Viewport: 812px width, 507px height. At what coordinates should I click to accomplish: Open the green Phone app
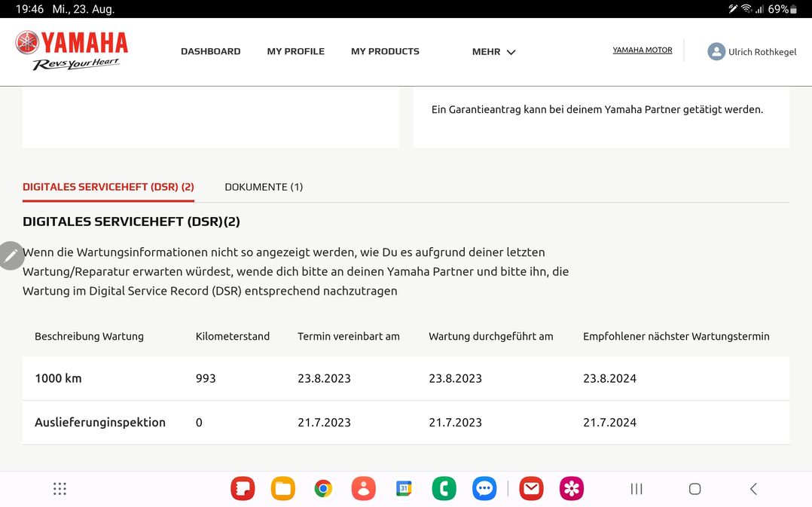coord(444,489)
